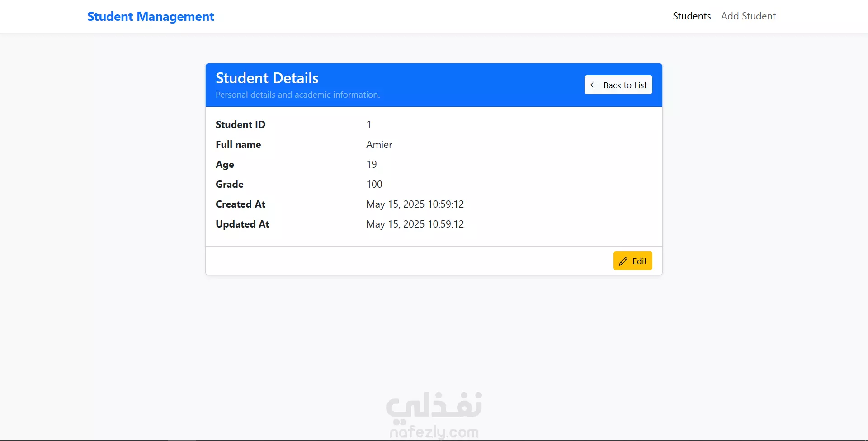
Task: Click the pencil icon on Edit button
Action: pyautogui.click(x=623, y=261)
